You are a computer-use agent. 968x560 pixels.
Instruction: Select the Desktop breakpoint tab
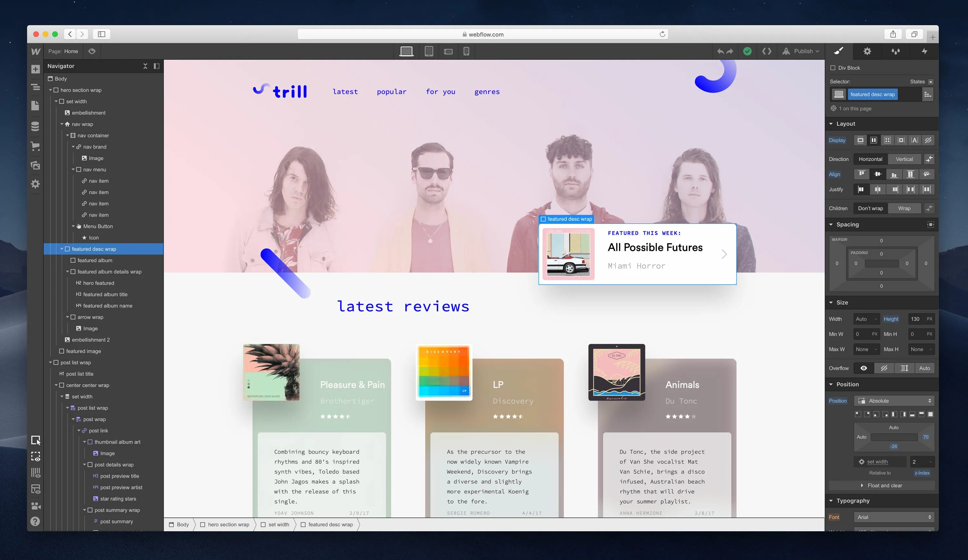click(406, 51)
